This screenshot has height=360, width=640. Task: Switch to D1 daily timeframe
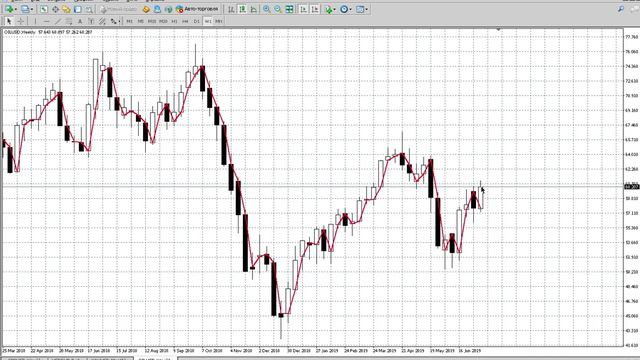[x=196, y=21]
